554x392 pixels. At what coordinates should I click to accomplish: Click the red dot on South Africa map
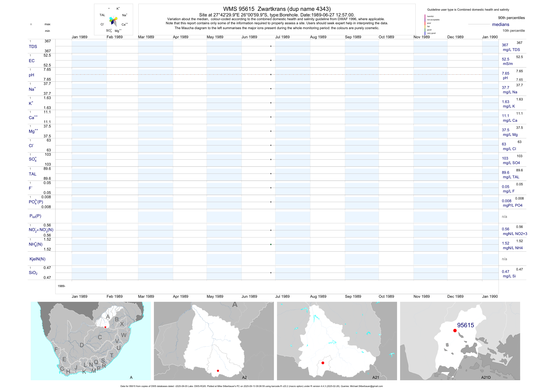pos(105,327)
